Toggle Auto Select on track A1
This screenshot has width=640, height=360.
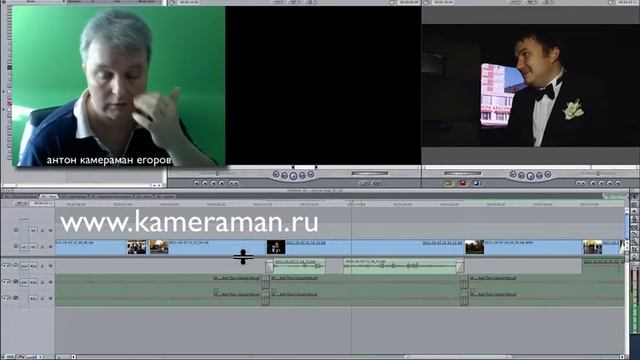coord(51,266)
